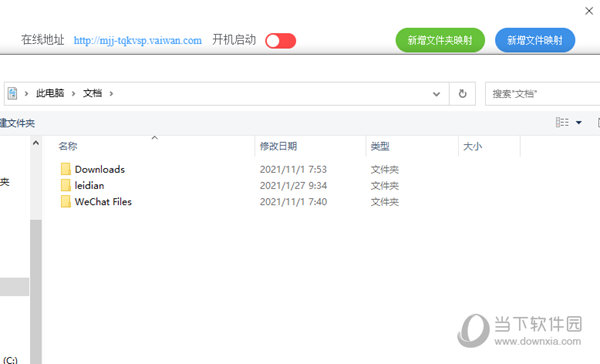Viewport: 600px width, 364px height.
Task: Click the view layout icon
Action: [562, 122]
